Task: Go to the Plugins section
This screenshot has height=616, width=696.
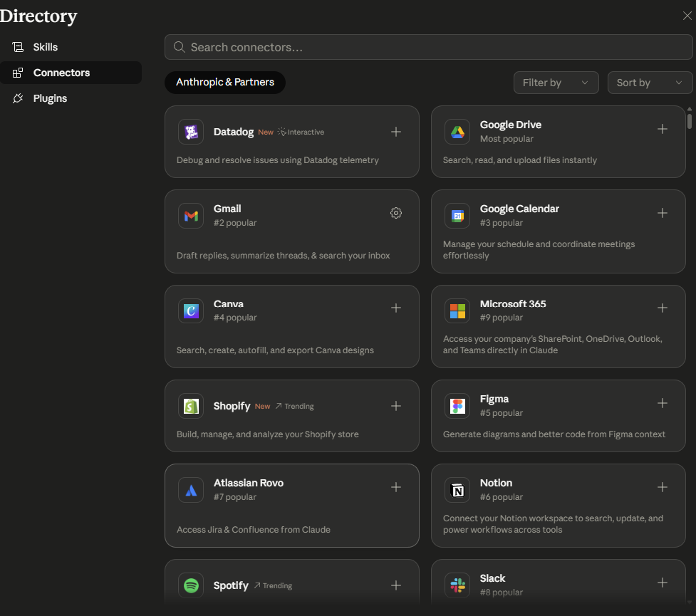Action: pos(71,98)
